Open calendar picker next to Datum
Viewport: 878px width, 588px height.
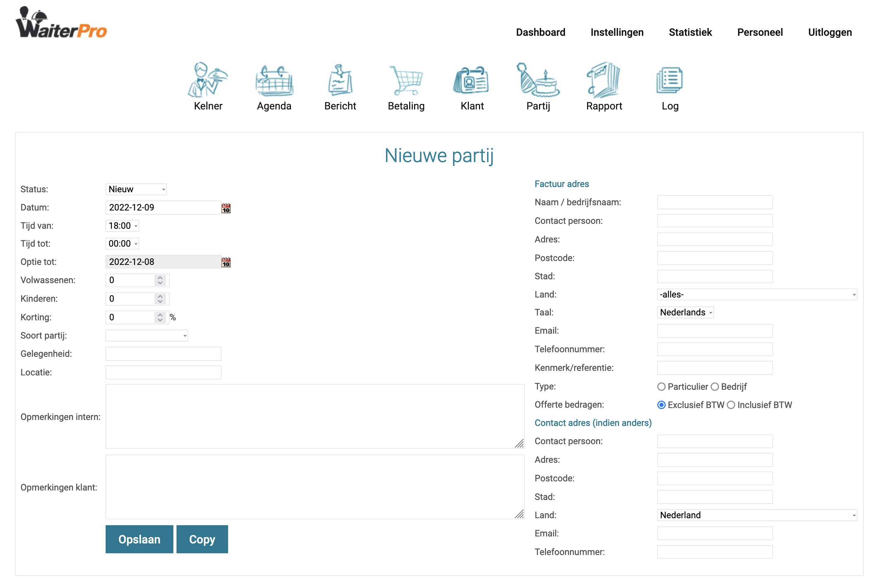click(x=226, y=208)
